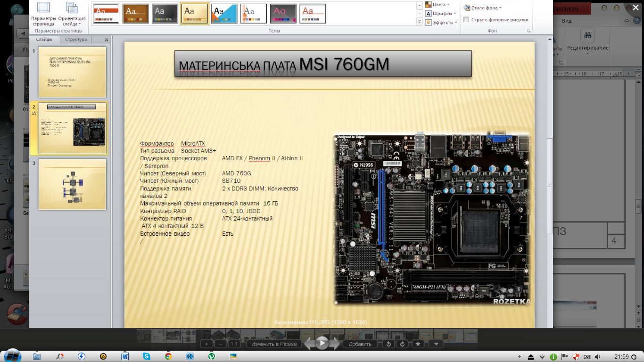Image resolution: width=644 pixels, height=362 pixels.
Task: Start the slideshow with the round play button
Action: (322, 343)
